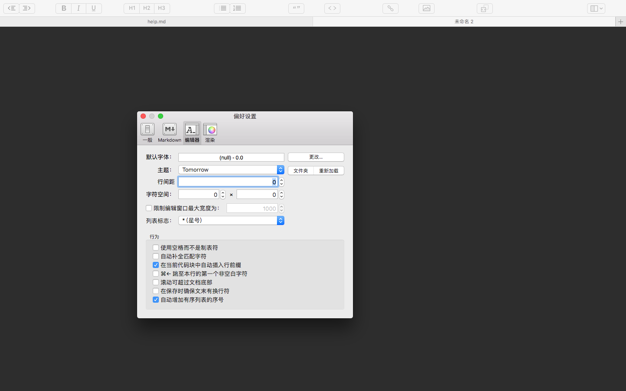This screenshot has height=391, width=626.
Task: Enable 滚动可超过文档底部 checkbox
Action: [156, 282]
